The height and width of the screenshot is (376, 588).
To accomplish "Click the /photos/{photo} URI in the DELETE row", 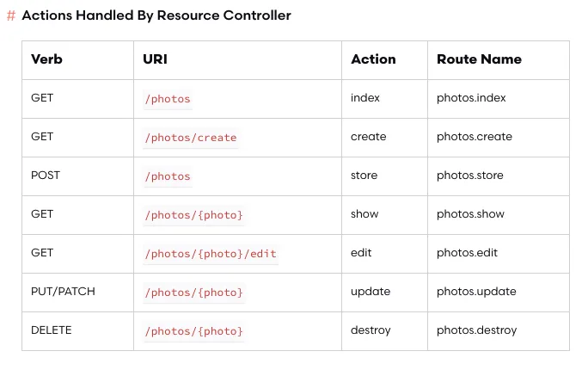I will (194, 331).
